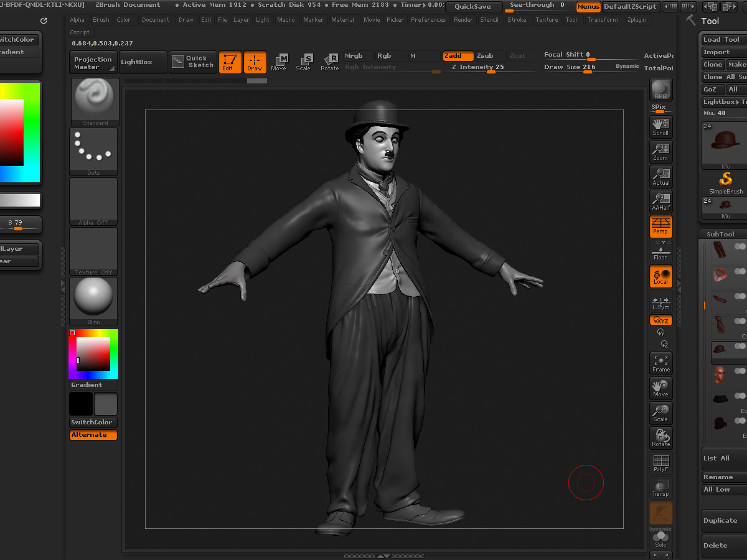Collapse the right tray divider arrows
747x560 pixels.
(679, 286)
